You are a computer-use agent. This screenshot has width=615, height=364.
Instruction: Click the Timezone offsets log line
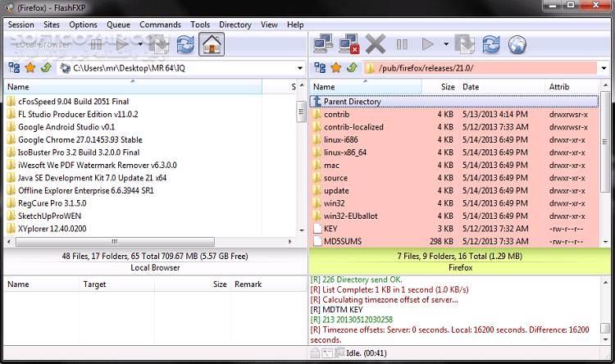pyautogui.click(x=449, y=335)
